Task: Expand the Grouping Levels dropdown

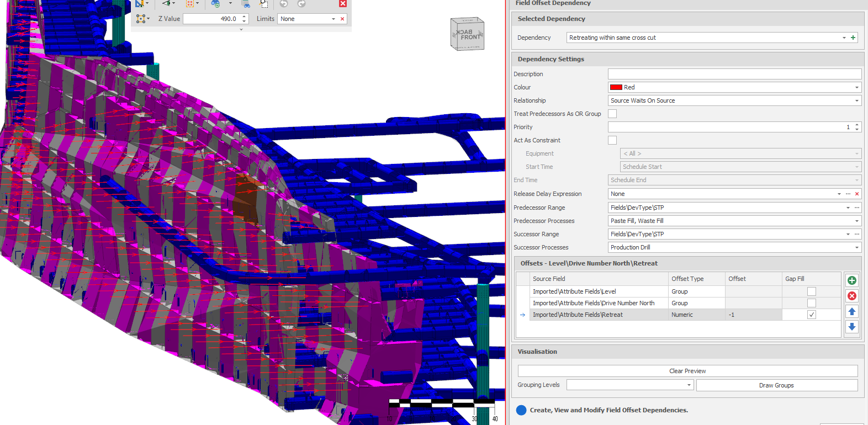Action: coord(689,385)
